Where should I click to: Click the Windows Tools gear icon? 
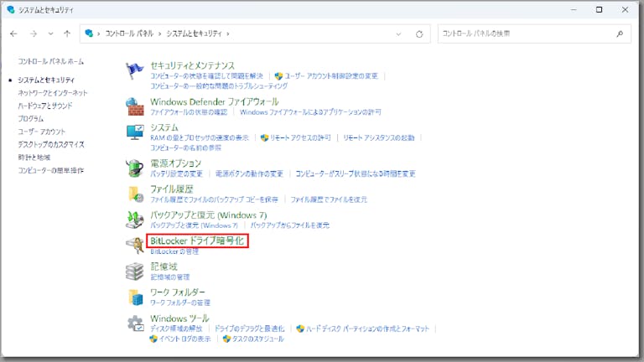[x=136, y=323]
